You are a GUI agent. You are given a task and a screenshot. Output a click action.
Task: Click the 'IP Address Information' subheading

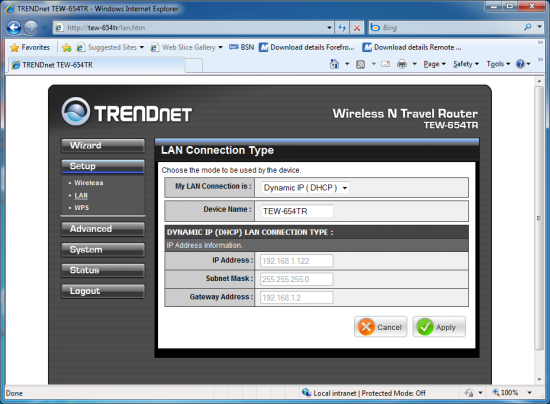click(204, 245)
